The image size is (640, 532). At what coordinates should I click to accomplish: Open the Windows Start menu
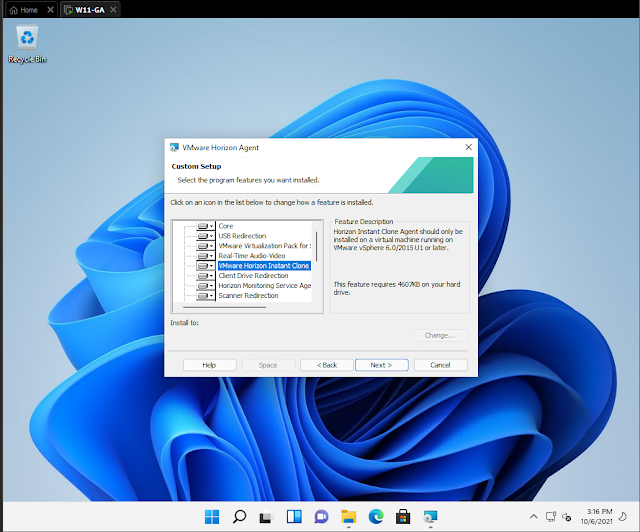tap(212, 517)
